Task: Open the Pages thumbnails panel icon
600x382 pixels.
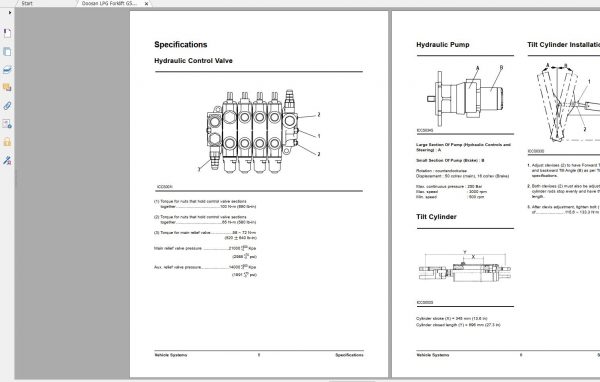Action: (7, 51)
